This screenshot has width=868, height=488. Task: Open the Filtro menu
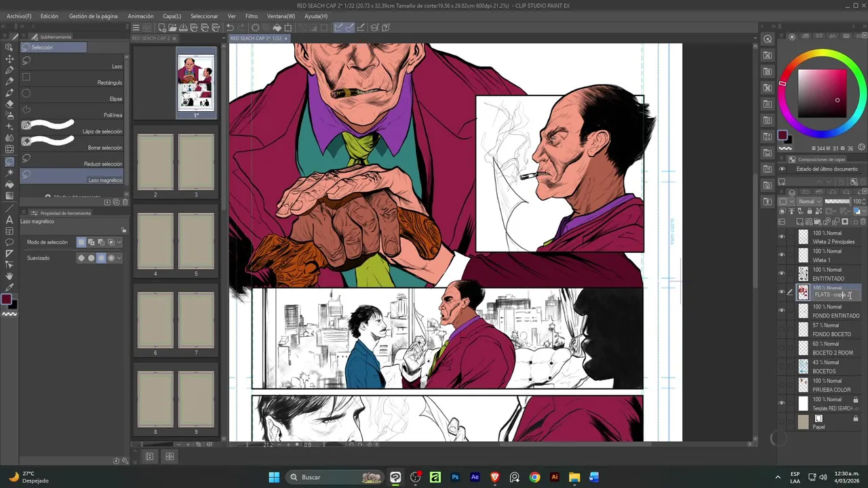point(252,16)
